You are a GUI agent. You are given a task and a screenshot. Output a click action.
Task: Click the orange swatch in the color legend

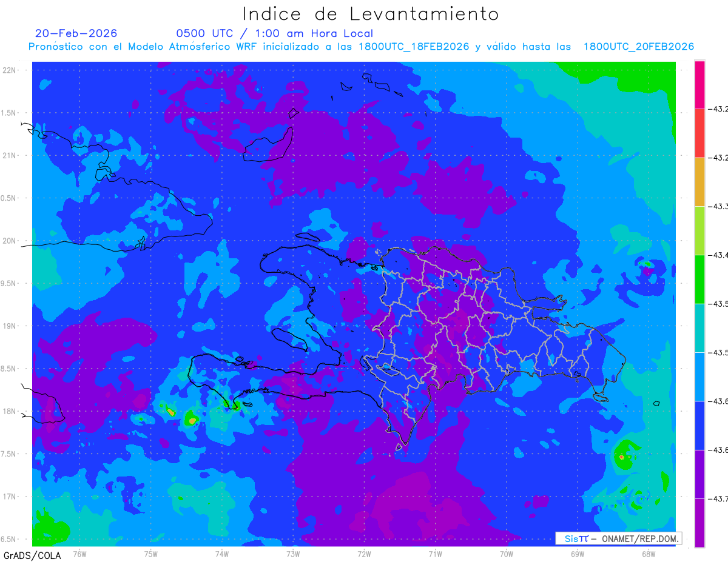(699, 182)
